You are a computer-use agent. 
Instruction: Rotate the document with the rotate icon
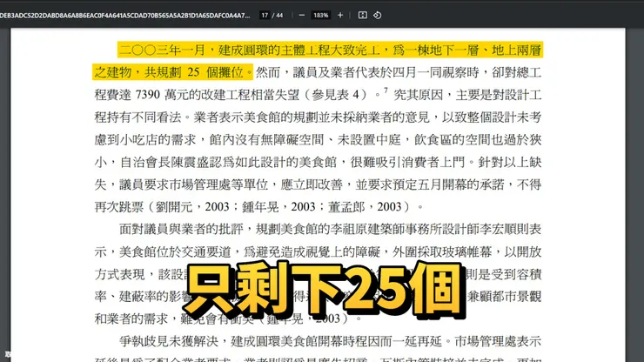pyautogui.click(x=378, y=15)
